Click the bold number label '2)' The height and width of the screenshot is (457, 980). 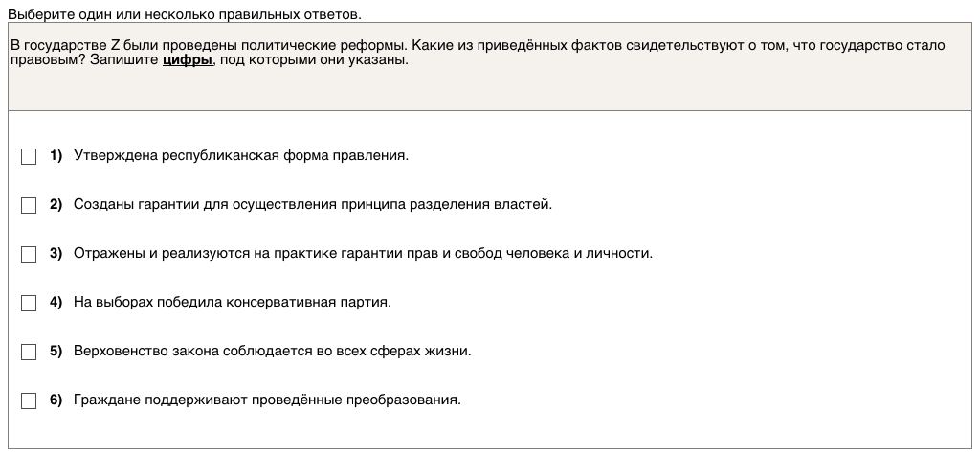(x=56, y=204)
